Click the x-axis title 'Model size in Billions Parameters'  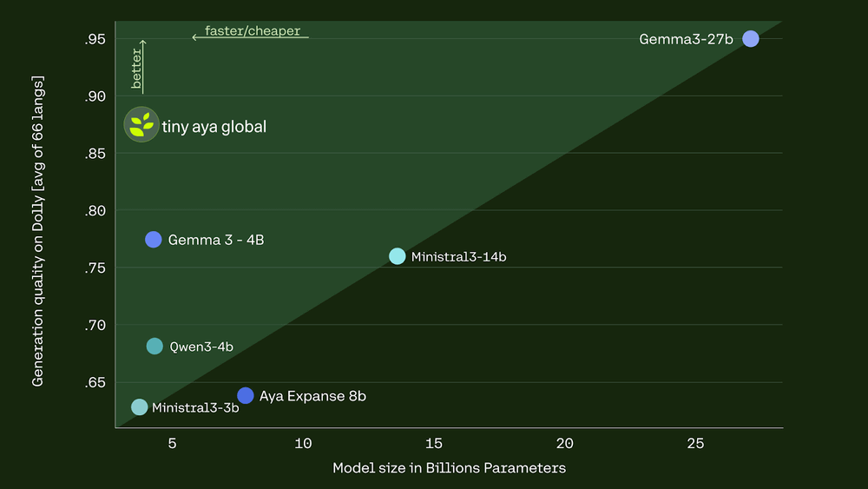click(449, 468)
